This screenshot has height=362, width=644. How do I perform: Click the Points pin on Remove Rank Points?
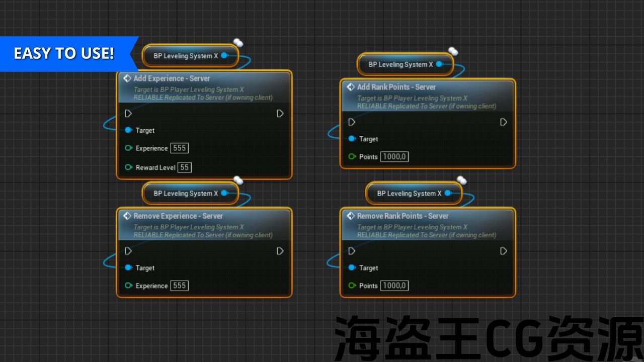[352, 286]
